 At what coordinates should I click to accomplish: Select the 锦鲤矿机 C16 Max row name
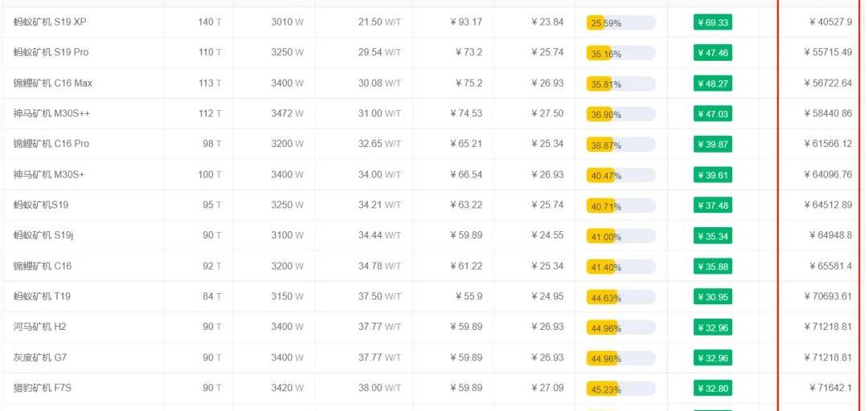pos(53,83)
